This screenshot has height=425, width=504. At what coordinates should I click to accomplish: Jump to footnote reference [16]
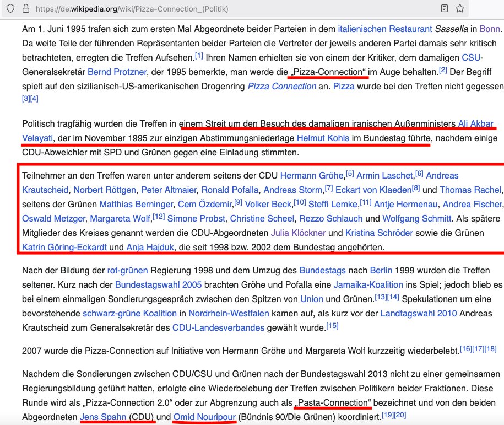(466, 349)
